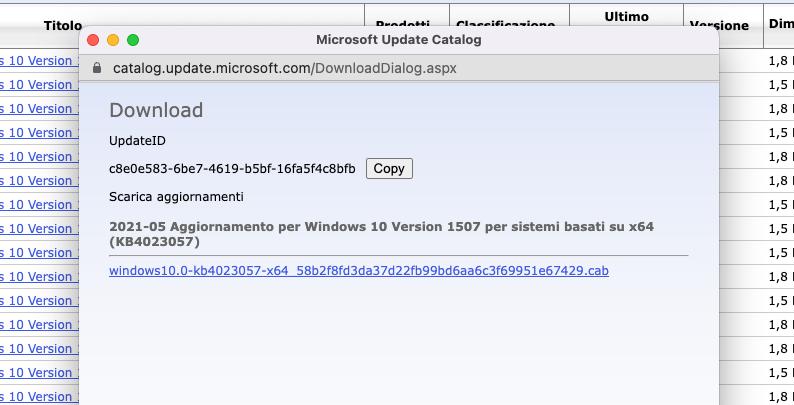Select the catalog.update.microsoft.com URL in the address bar
Screen dimensions: 794x405
click(285, 68)
